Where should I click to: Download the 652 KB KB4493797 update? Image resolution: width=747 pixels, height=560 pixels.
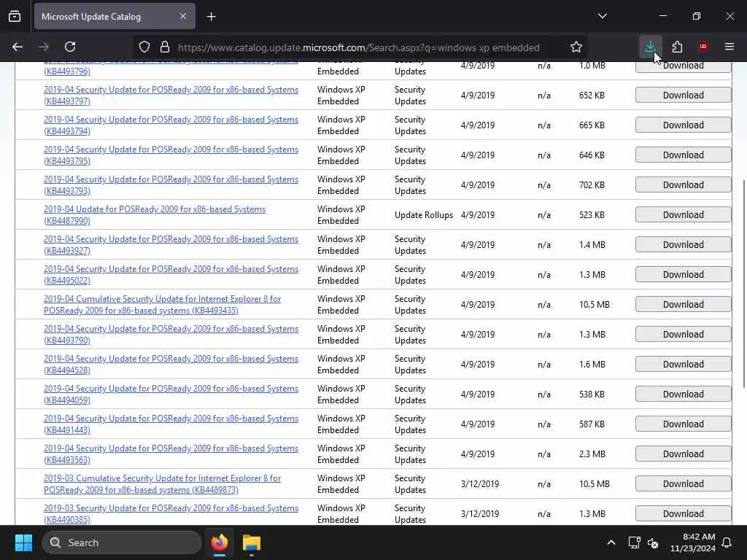[x=683, y=96]
